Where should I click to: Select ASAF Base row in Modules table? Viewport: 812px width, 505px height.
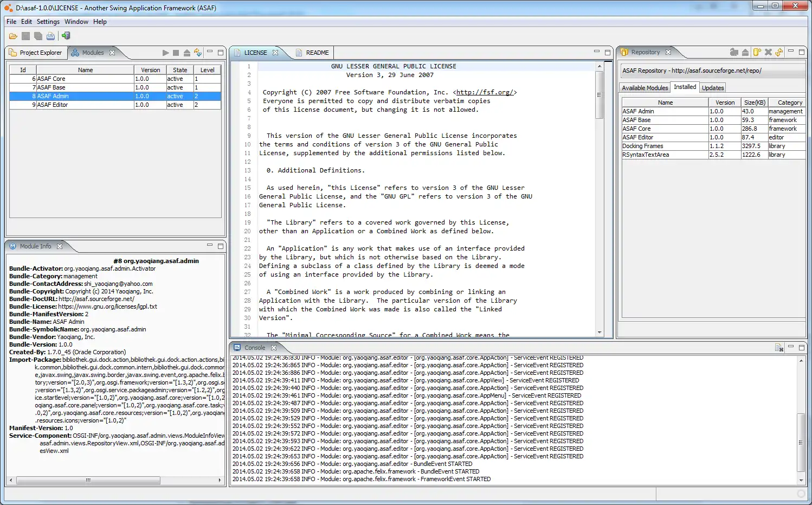(115, 87)
